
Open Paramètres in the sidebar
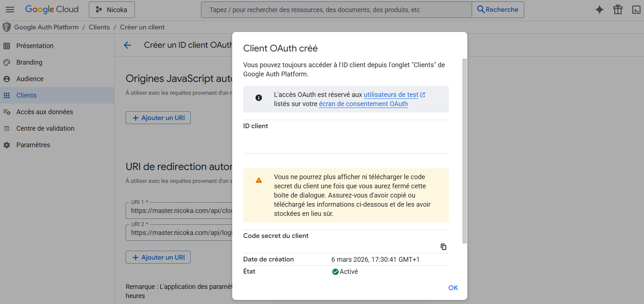pyautogui.click(x=33, y=145)
